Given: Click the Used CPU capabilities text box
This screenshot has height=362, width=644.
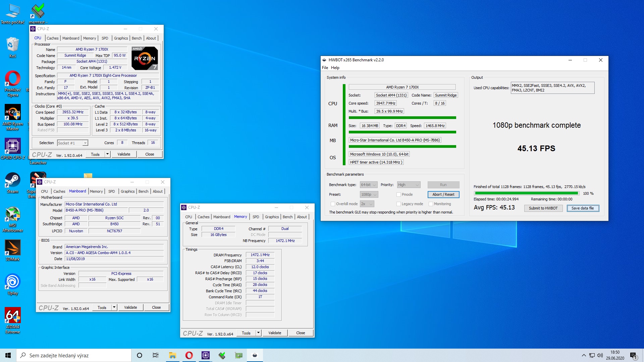Looking at the screenshot, I should point(552,88).
